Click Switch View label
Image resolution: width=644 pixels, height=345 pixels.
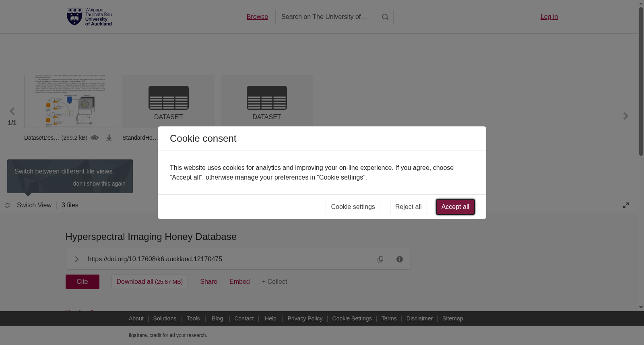pos(34,205)
